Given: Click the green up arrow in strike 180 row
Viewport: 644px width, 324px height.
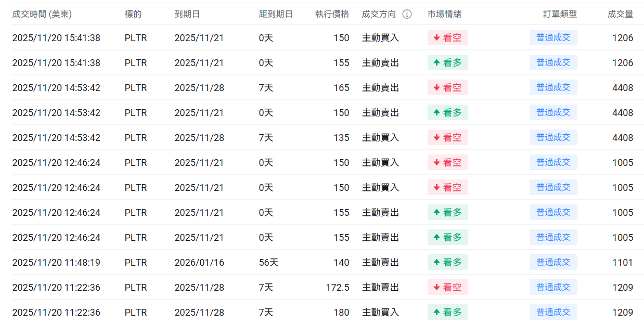Looking at the screenshot, I should [436, 313].
